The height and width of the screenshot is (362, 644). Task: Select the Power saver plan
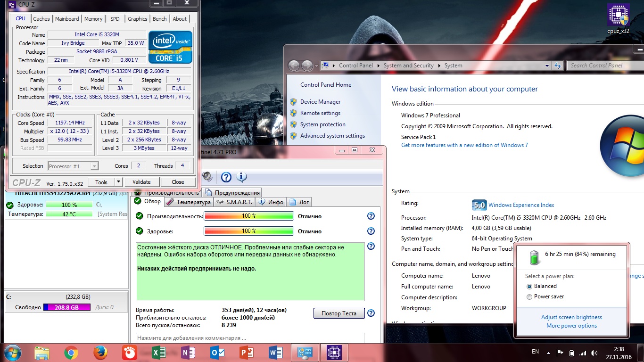(529, 297)
